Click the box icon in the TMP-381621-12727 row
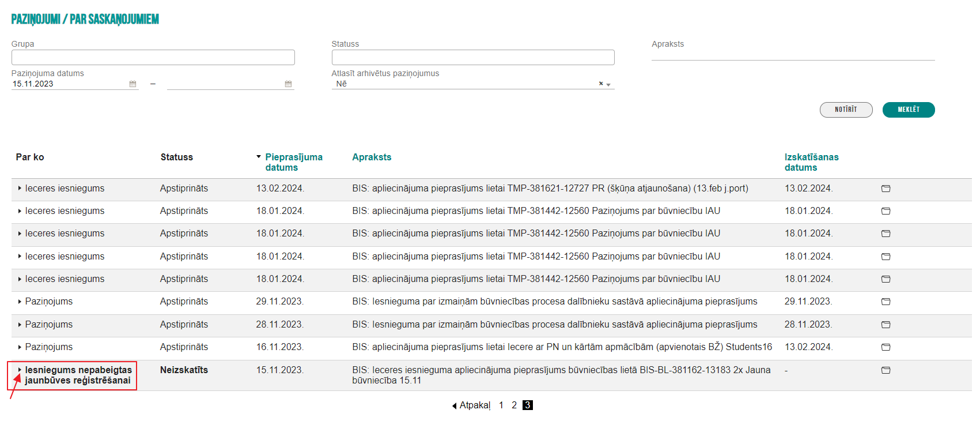980x421 pixels. 886,189
